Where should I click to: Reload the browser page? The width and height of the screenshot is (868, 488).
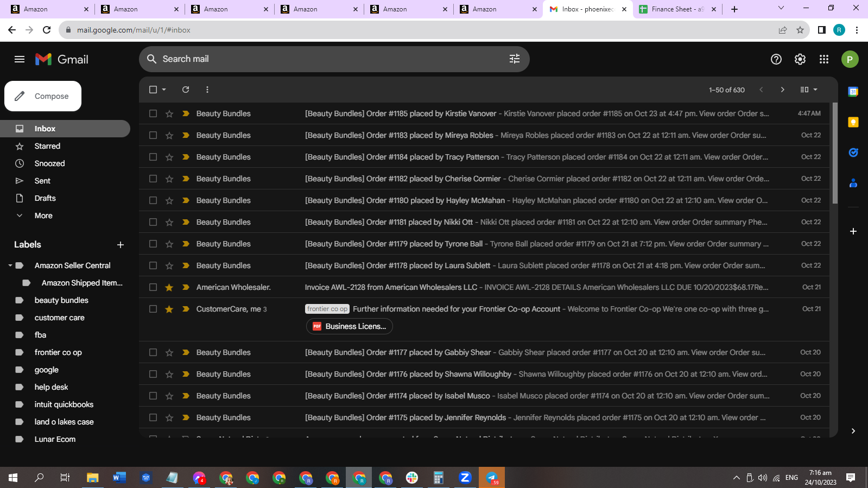point(47,30)
